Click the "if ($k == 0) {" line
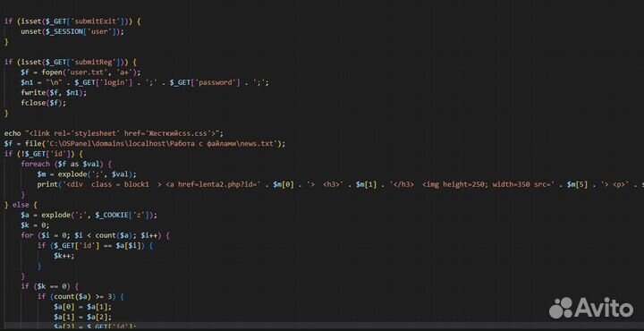 click(50, 286)
